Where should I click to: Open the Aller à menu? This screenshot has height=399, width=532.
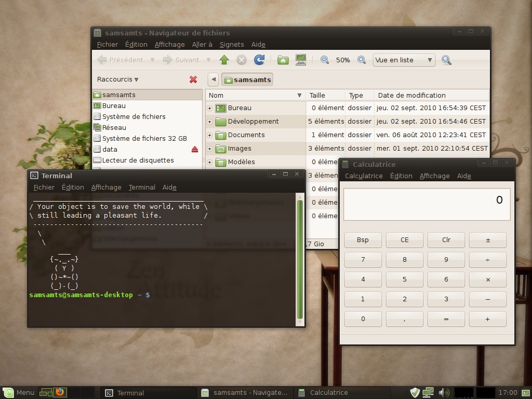(x=202, y=45)
